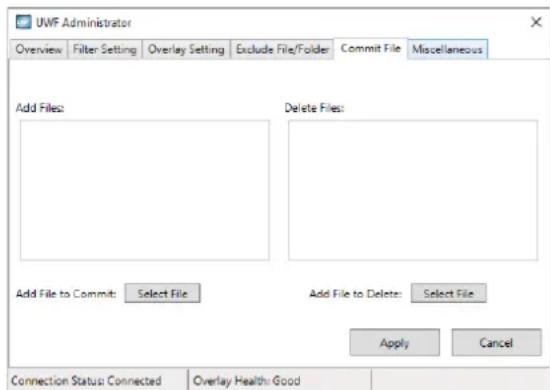Select the Exclude File/Folder tab

pos(282,49)
